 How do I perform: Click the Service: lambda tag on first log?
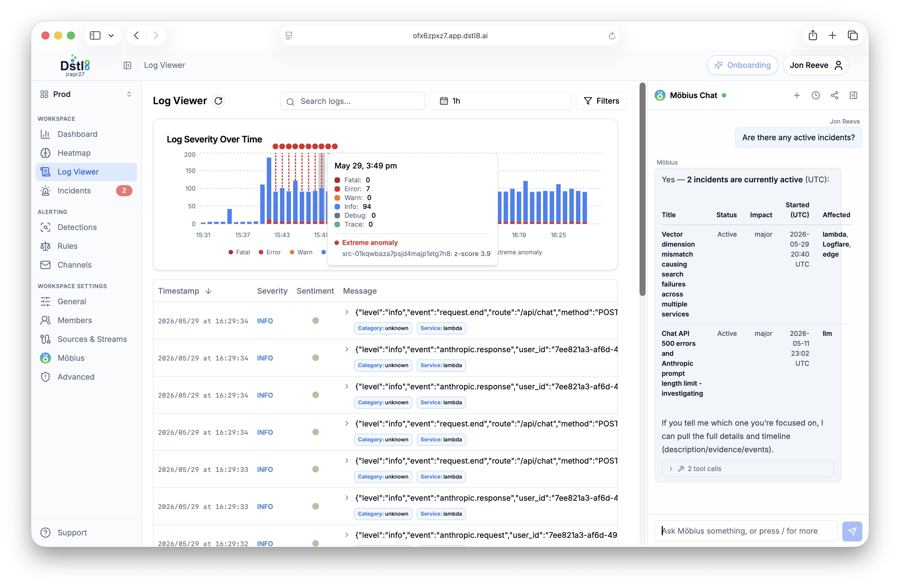(441, 328)
